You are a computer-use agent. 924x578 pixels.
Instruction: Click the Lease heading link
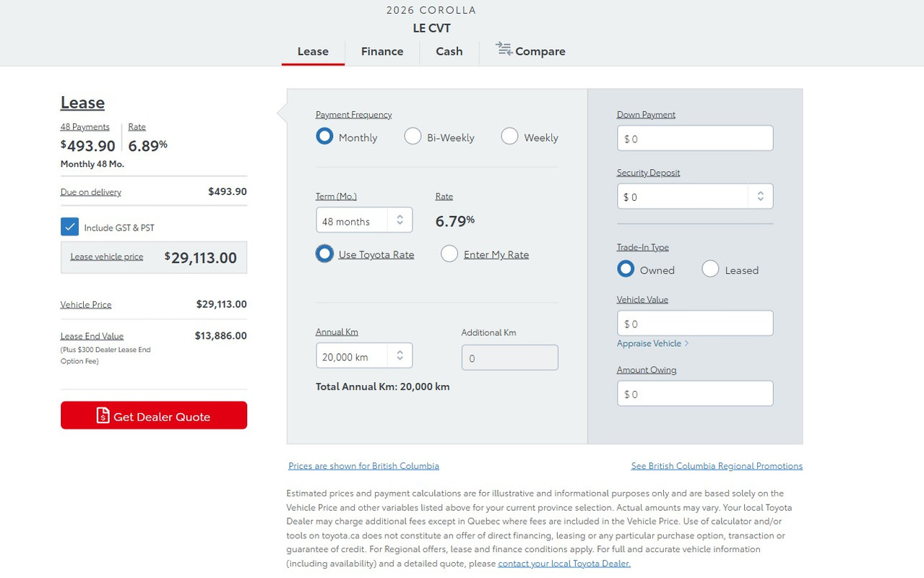(82, 102)
